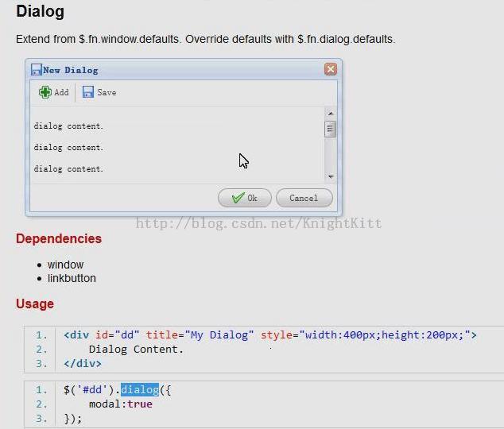Screen dimensions: 504x429
Task: Click the 'window' dependency item
Action: (65, 265)
